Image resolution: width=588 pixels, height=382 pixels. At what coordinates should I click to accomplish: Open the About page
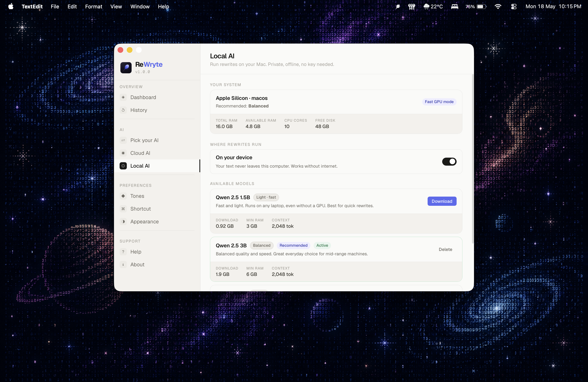tap(157, 265)
